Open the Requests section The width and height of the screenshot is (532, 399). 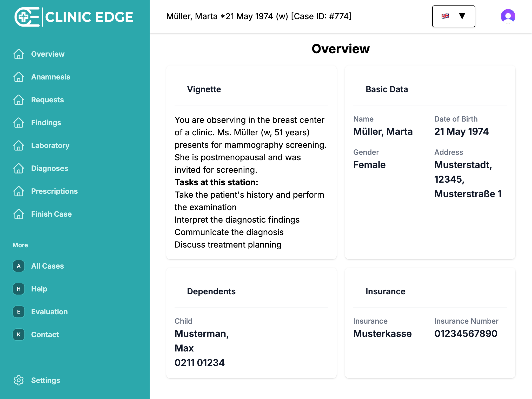click(x=47, y=100)
